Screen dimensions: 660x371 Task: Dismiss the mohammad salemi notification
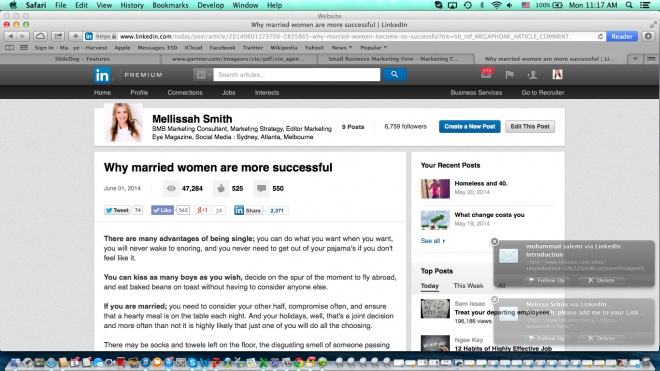pyautogui.click(x=495, y=241)
